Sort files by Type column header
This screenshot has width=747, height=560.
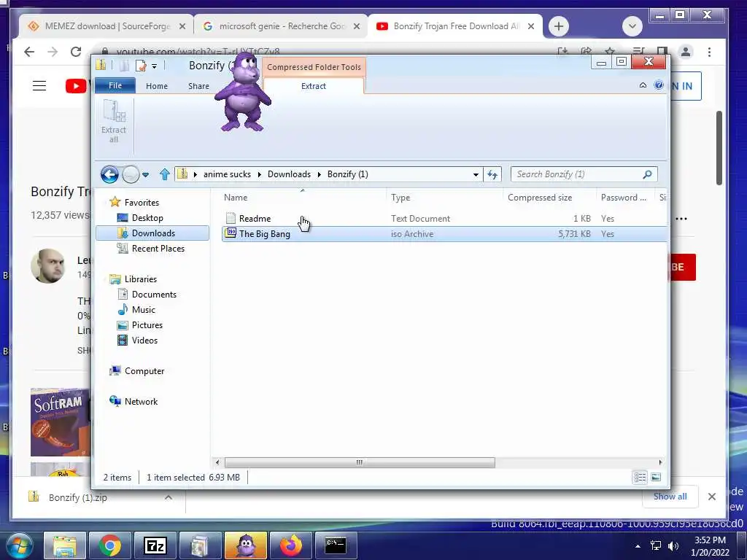click(444, 197)
